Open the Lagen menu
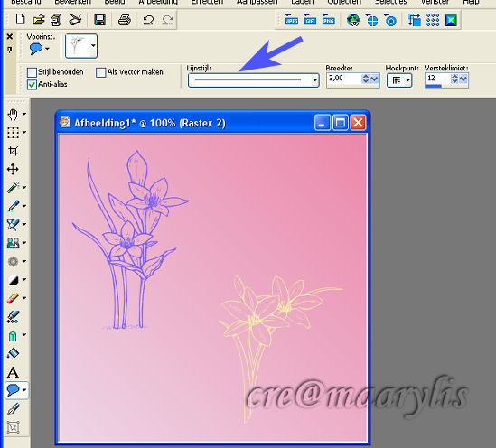This screenshot has height=448, width=496. click(302, 3)
